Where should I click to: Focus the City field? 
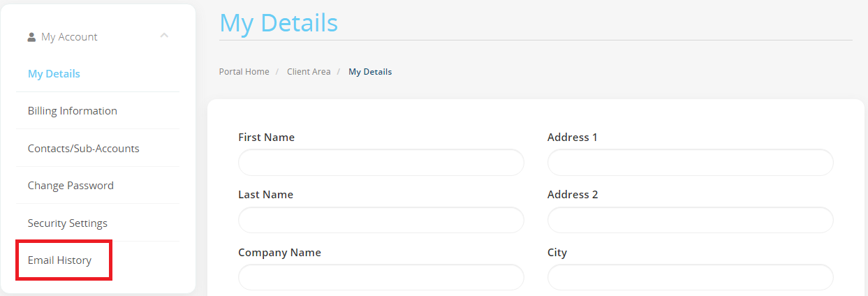coord(691,277)
